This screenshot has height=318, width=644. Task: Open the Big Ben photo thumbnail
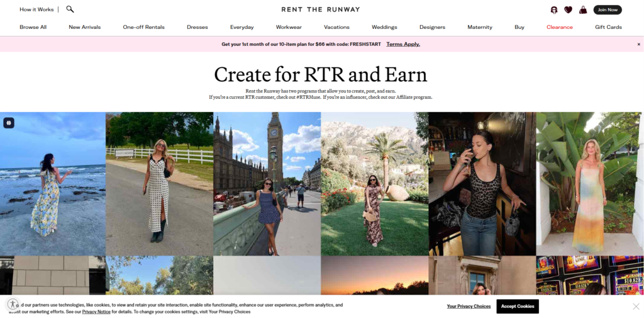[x=267, y=184]
